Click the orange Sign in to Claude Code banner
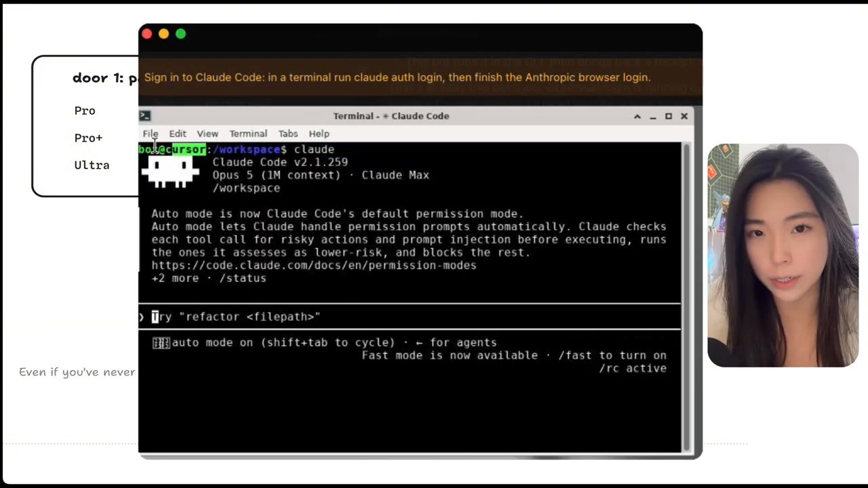This screenshot has height=488, width=868. click(420, 77)
